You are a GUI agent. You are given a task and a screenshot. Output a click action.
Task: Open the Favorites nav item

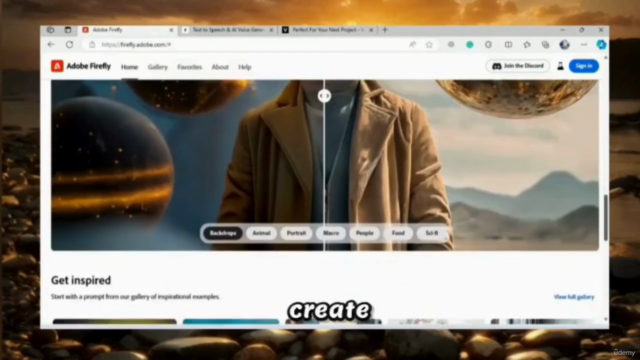click(x=189, y=67)
